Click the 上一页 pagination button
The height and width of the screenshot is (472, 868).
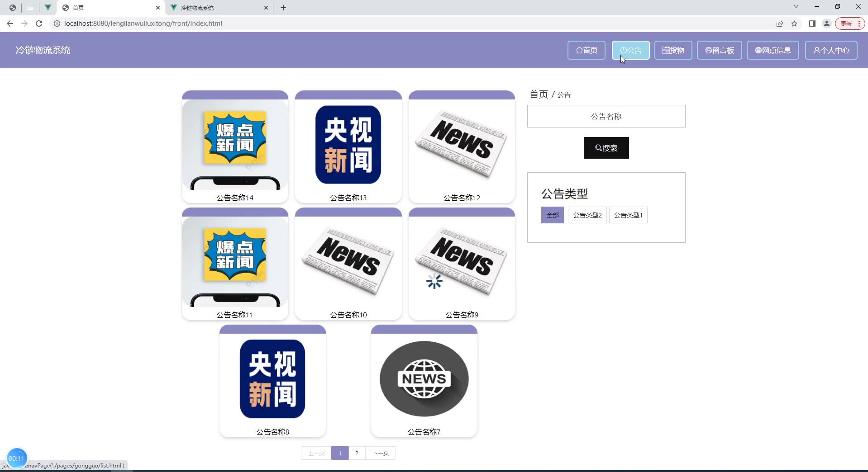pos(316,453)
